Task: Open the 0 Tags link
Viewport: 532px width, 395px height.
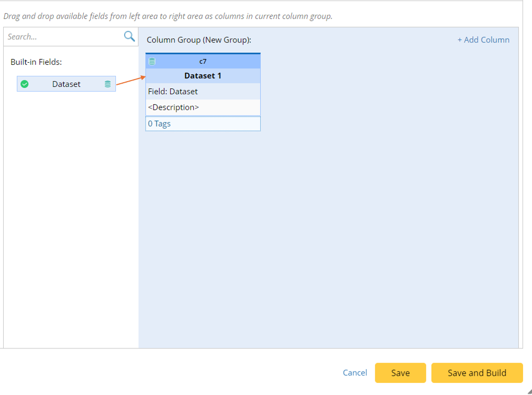Action: (x=159, y=123)
